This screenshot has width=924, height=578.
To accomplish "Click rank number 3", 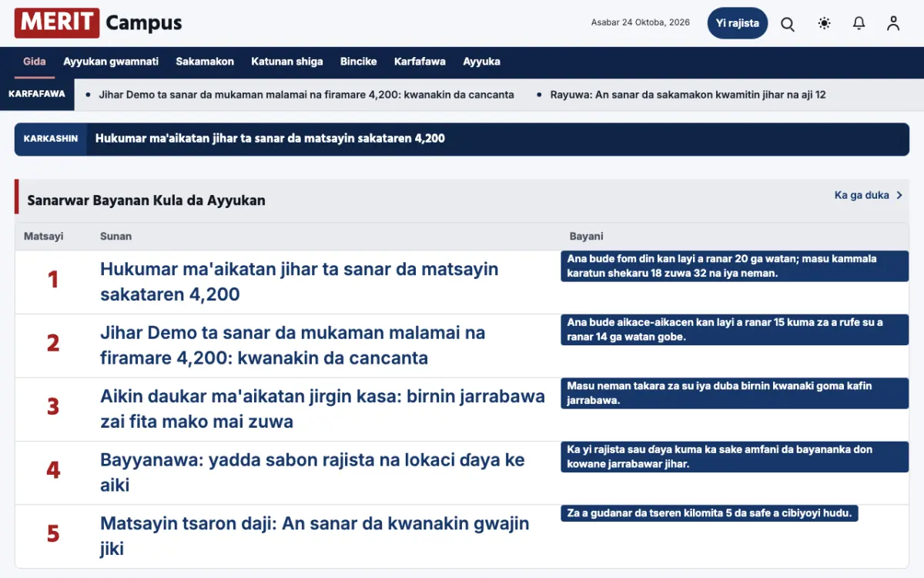I will 53,406.
